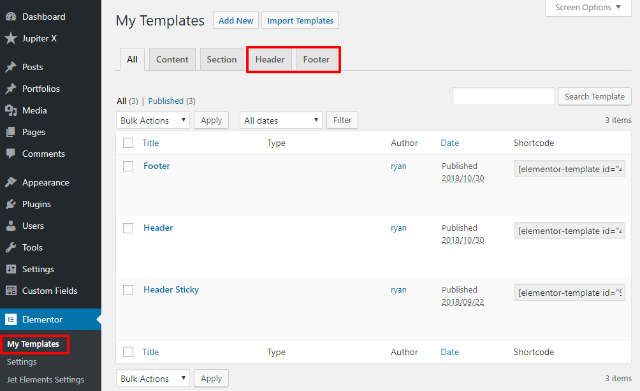Click the Media library icon
Image resolution: width=640 pixels, height=391 pixels.
[11, 110]
